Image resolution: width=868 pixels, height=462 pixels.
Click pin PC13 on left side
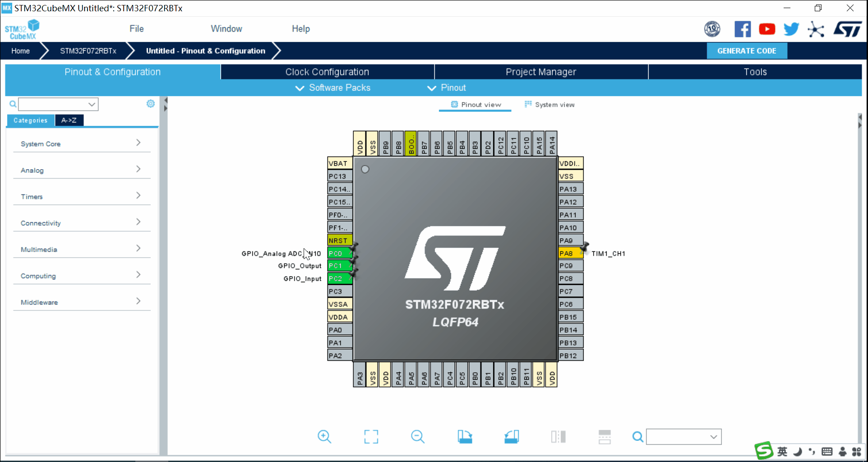click(x=340, y=176)
